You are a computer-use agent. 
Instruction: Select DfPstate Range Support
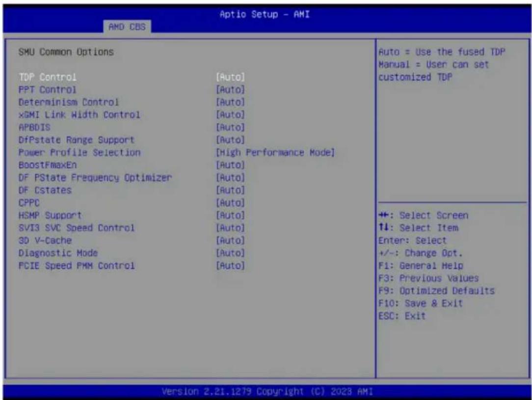click(x=77, y=140)
